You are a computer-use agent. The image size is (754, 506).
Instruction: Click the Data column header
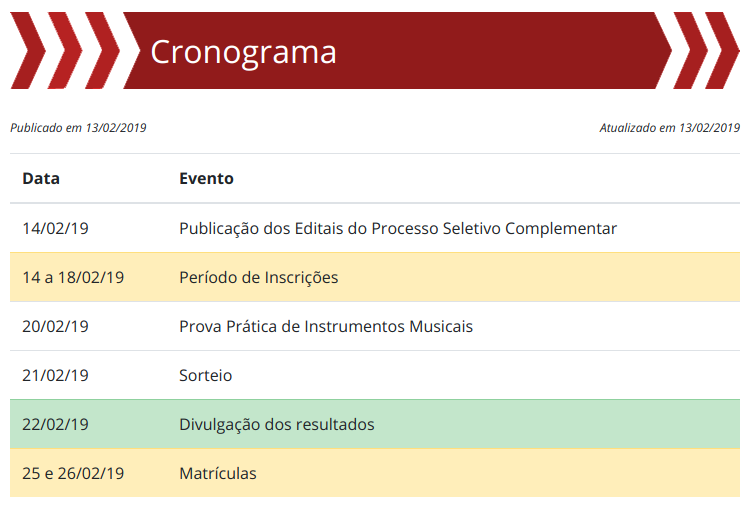click(41, 179)
